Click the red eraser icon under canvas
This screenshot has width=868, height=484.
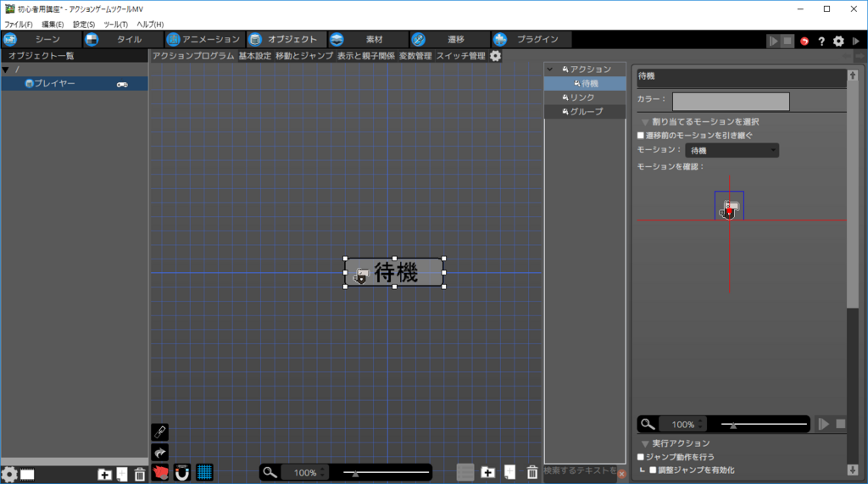click(160, 472)
